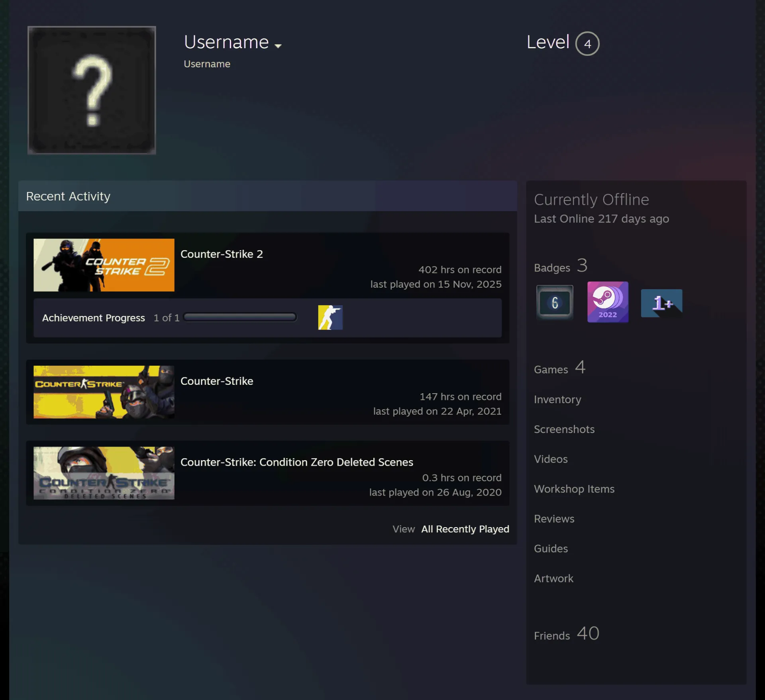Image resolution: width=765 pixels, height=700 pixels.
Task: Open Counter-Strike: Condition Zero Deleted Scenes title
Action: point(297,462)
